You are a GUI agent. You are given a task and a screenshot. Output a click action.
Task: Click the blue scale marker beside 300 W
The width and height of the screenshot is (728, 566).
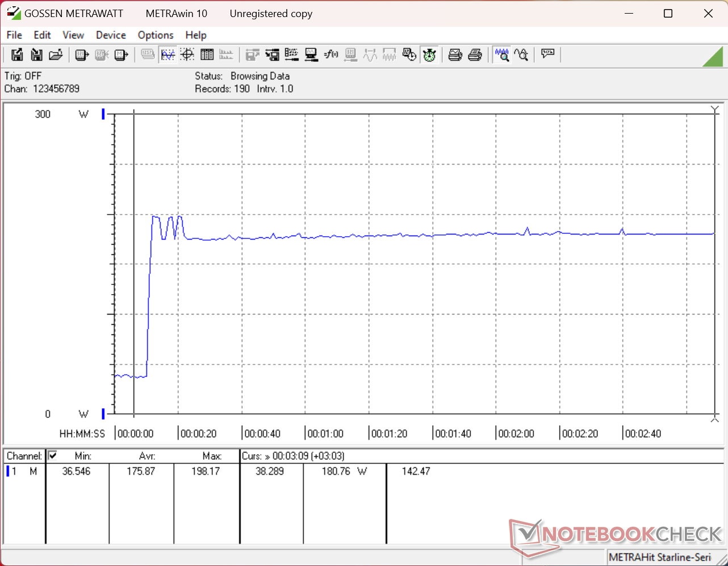[103, 114]
